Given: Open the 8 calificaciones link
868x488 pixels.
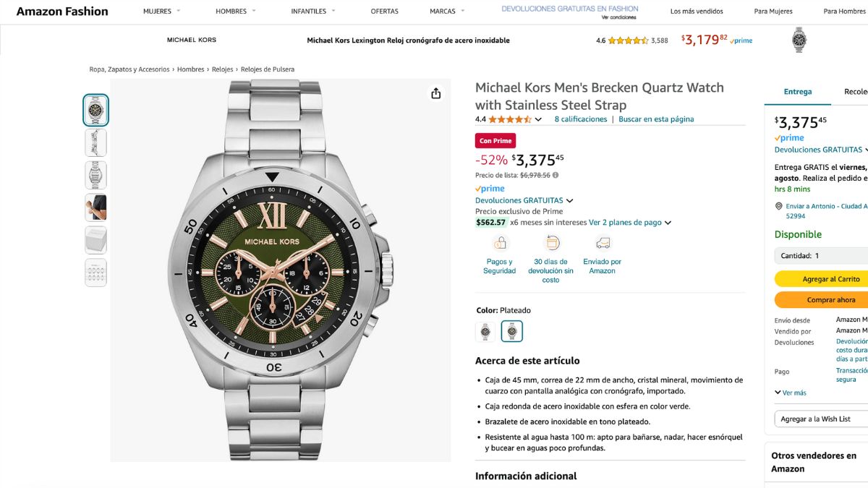Looking at the screenshot, I should tap(581, 119).
